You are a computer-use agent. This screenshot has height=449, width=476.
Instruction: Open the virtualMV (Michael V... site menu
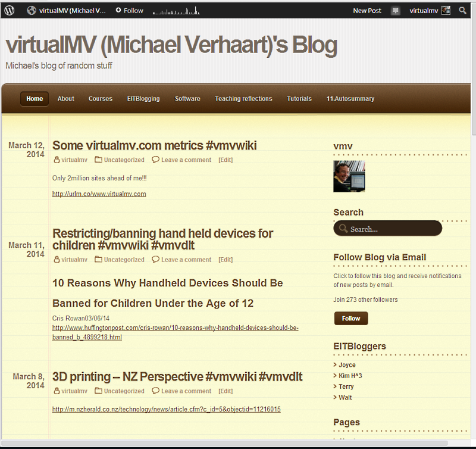[72, 11]
